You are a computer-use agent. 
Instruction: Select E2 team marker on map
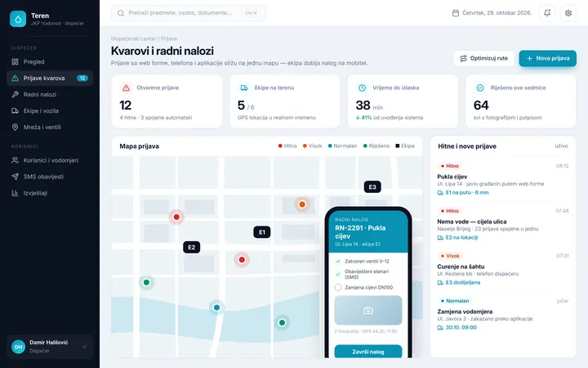click(x=192, y=248)
